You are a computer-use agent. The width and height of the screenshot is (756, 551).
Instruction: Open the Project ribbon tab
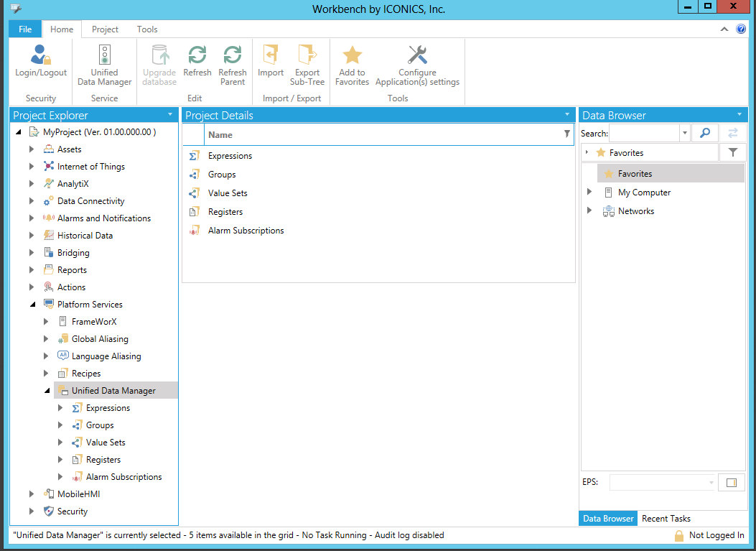pyautogui.click(x=105, y=29)
